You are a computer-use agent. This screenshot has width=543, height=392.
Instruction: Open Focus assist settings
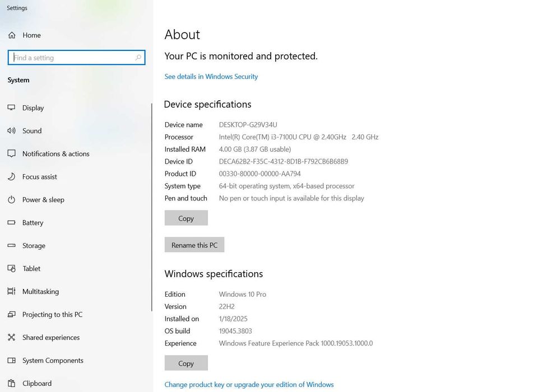pos(39,177)
